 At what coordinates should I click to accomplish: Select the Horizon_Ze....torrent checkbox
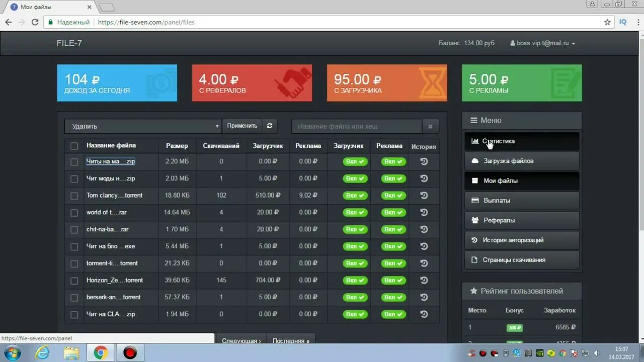(x=74, y=281)
